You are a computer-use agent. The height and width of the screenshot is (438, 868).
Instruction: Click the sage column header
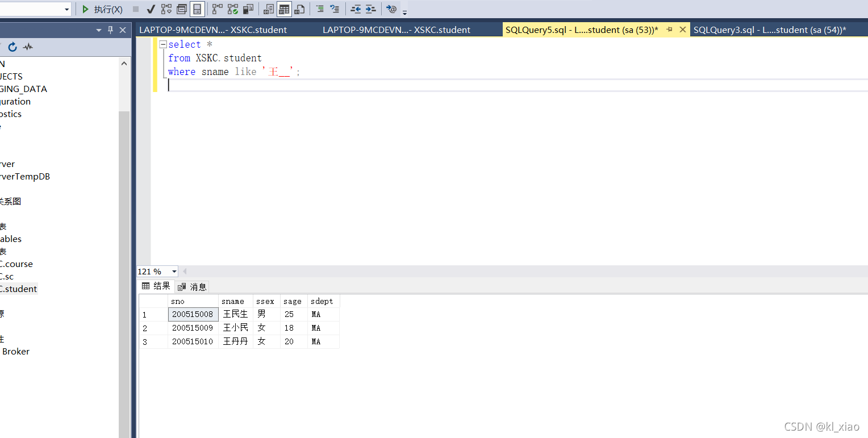[x=294, y=301]
